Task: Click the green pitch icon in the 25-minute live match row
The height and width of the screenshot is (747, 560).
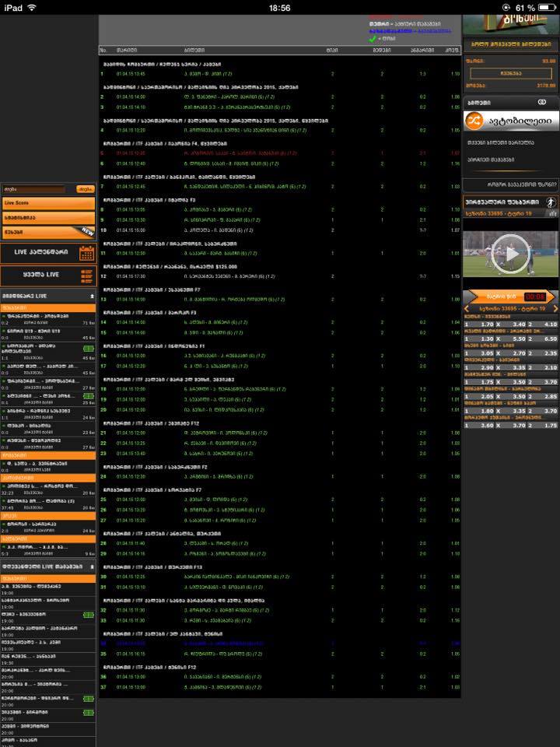Action: [x=89, y=396]
